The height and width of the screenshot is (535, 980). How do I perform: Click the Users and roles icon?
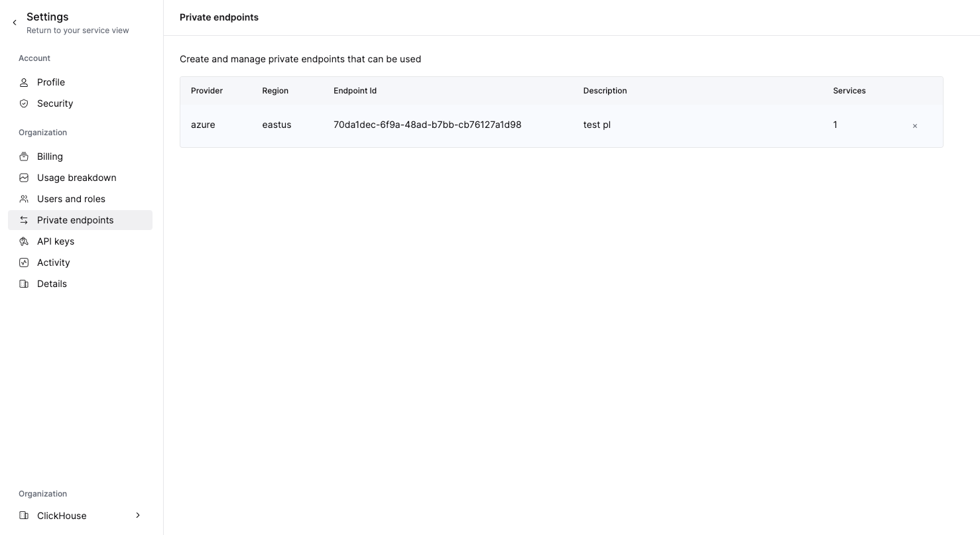click(x=24, y=199)
